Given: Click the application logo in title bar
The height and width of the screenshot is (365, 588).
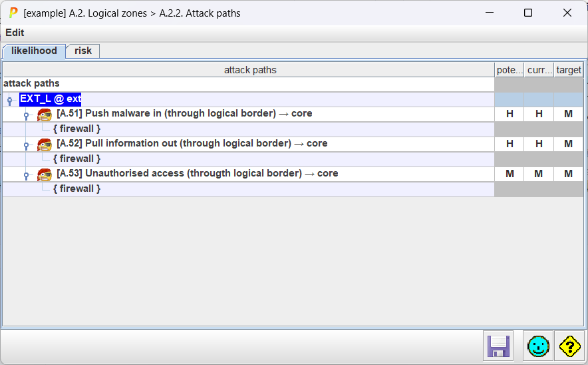Looking at the screenshot, I should [13, 13].
